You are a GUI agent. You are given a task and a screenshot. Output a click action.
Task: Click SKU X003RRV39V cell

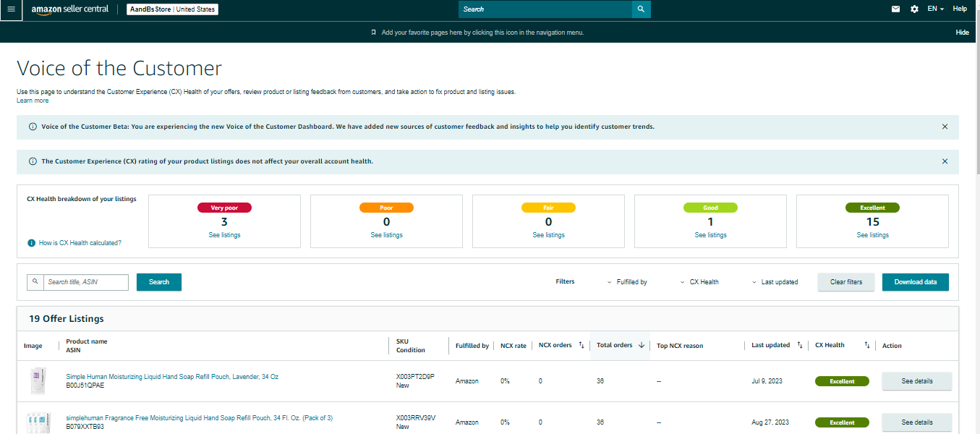[x=416, y=418]
